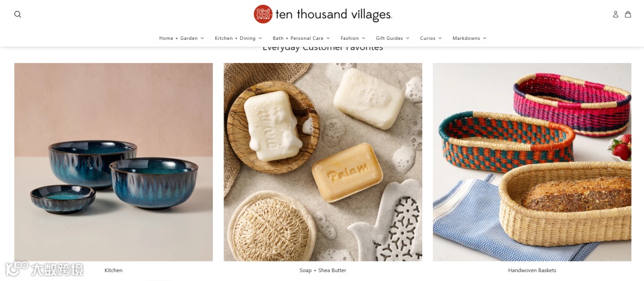Open the Curios menu item
Screen dimensions: 644x281
click(431, 38)
